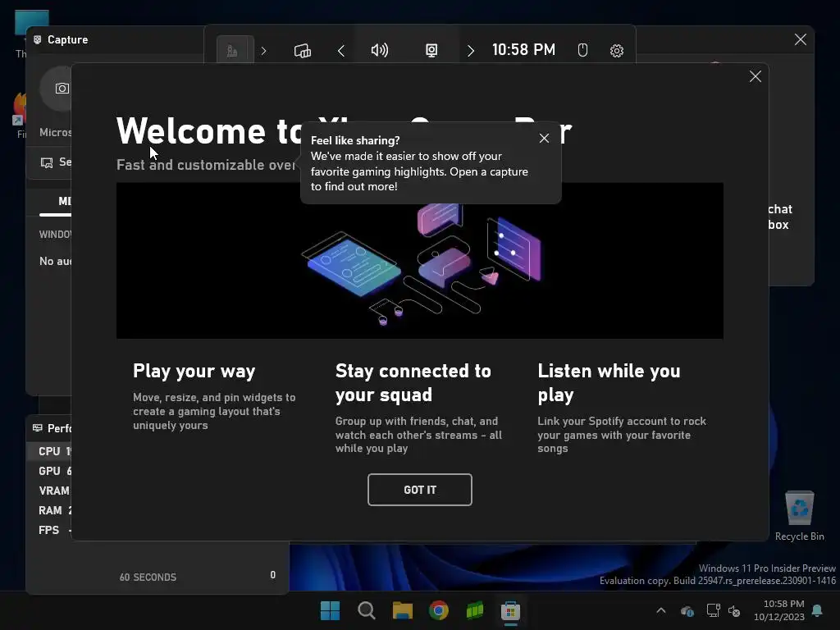Image resolution: width=840 pixels, height=630 pixels.
Task: Click the "Stay connected to your squad" heading
Action: (x=413, y=382)
